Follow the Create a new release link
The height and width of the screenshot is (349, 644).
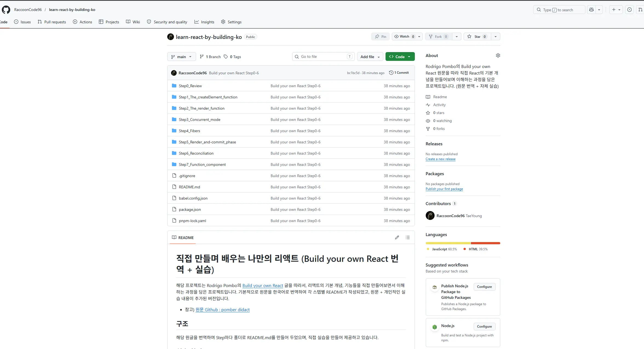click(441, 159)
